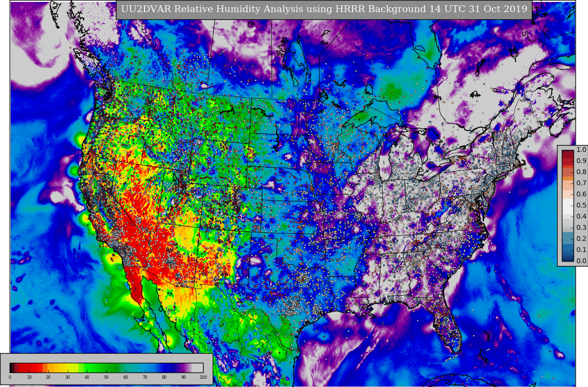Select the 0.5 label on the right colorbar

point(581,206)
